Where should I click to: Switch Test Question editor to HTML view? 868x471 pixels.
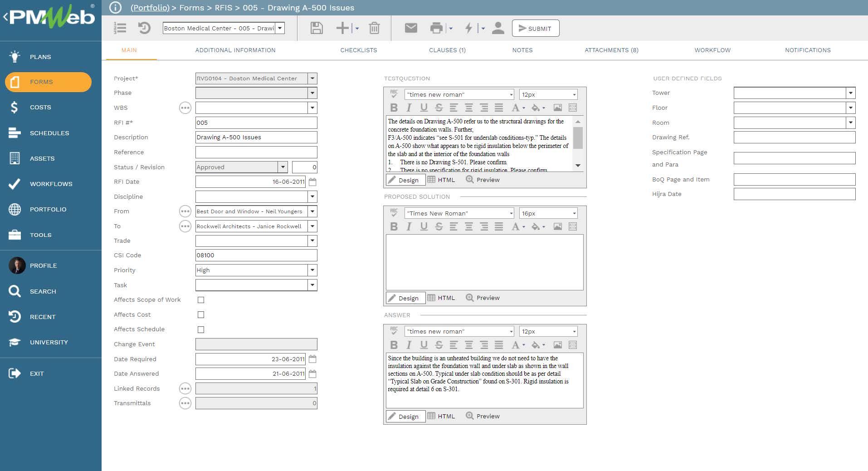(441, 180)
